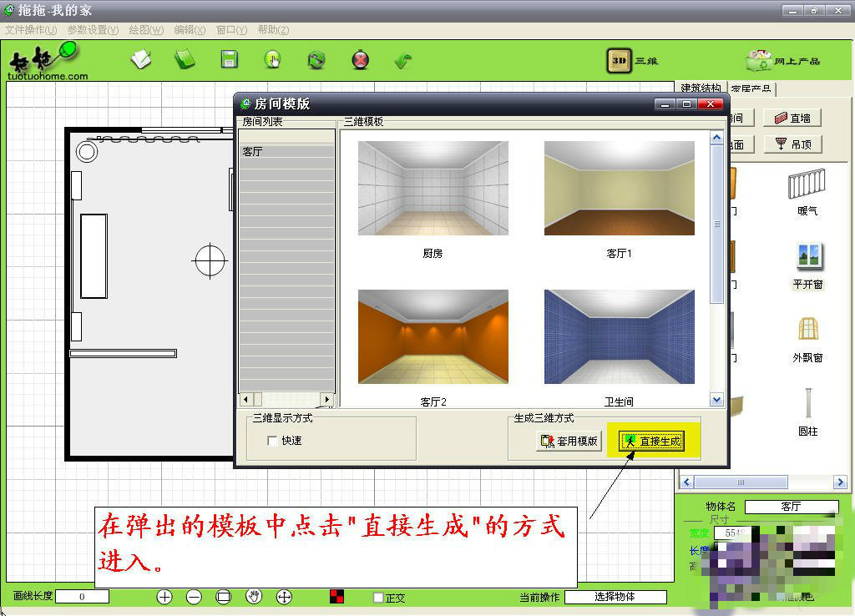Viewport: 855px width, 616px height.
Task: Click the 套用模版 apply template button
Action: [x=569, y=441]
